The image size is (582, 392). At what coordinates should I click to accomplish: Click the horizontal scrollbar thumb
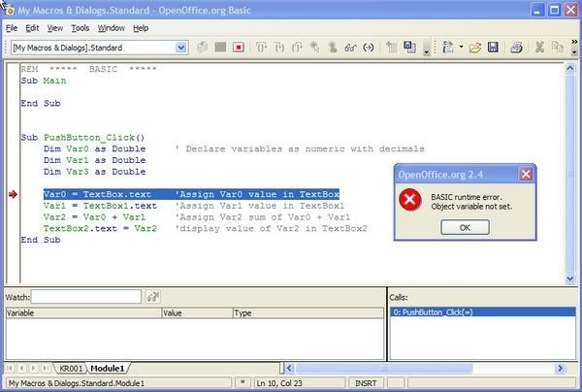pos(384,369)
